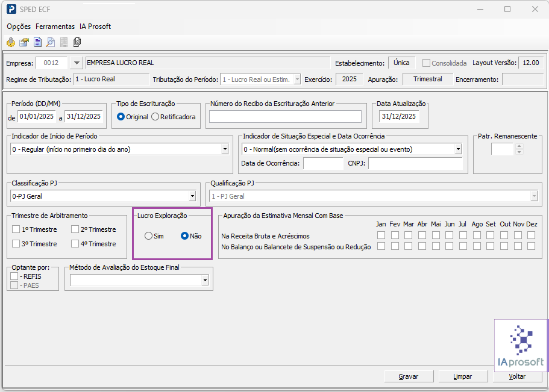Click the CNPJ input field

415,163
